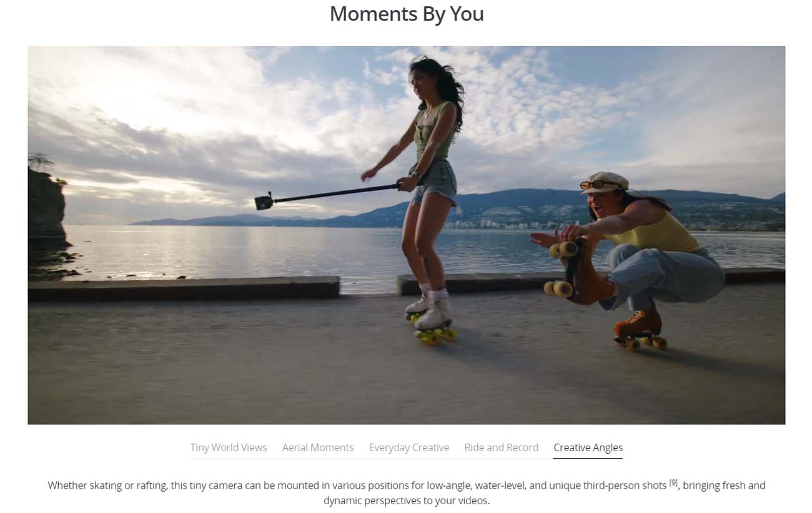Click the sunglasses resting on the cap
812x513 pixels.
[592, 184]
